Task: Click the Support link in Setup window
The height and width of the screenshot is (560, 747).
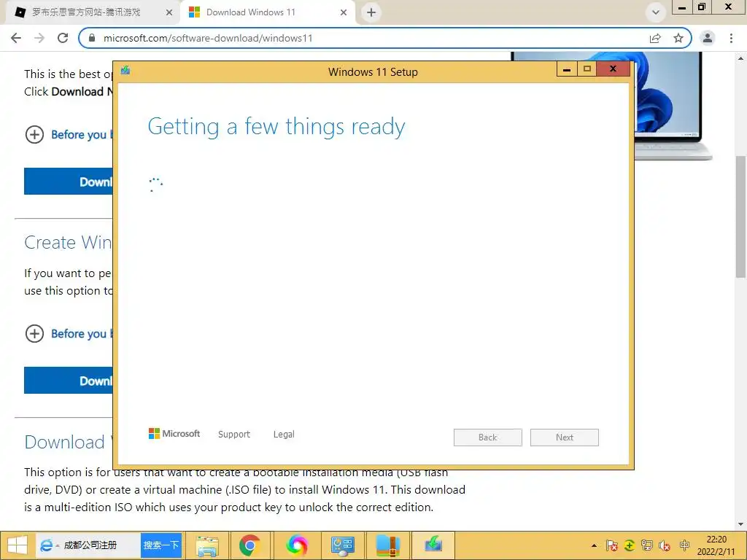Action: (234, 435)
